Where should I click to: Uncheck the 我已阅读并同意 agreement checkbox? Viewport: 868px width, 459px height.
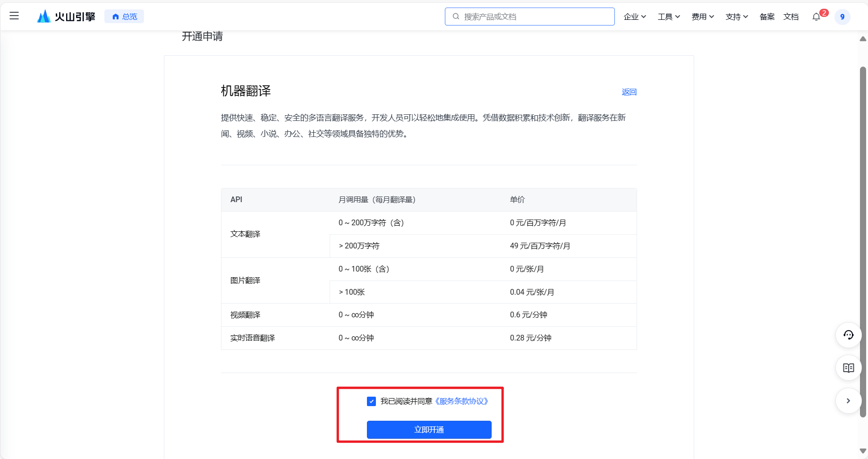pos(371,401)
